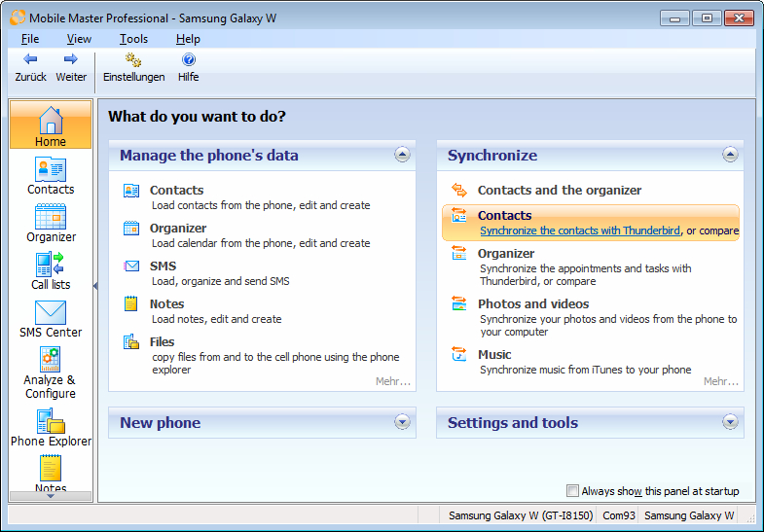Select the Organizer sidebar icon
Viewport: 764px width, 532px height.
point(51,223)
